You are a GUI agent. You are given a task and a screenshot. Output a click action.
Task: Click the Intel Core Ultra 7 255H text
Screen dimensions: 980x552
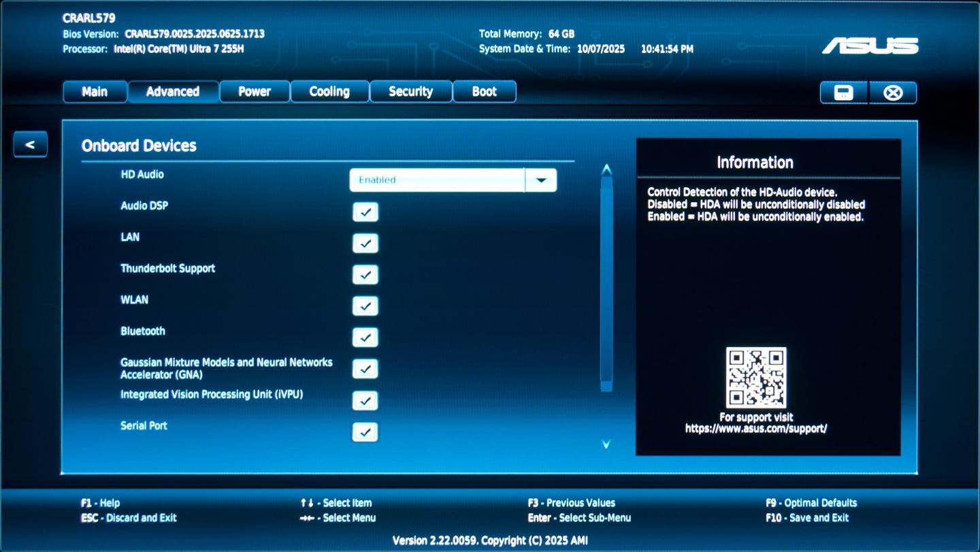(178, 49)
